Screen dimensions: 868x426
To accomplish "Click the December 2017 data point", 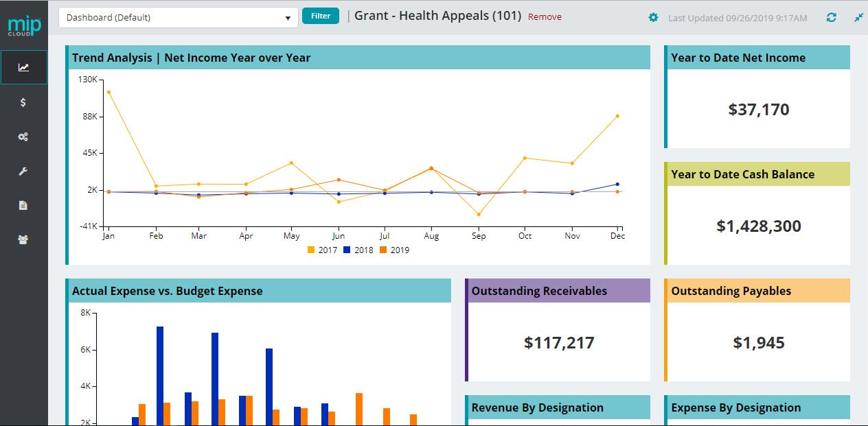I will click(617, 116).
